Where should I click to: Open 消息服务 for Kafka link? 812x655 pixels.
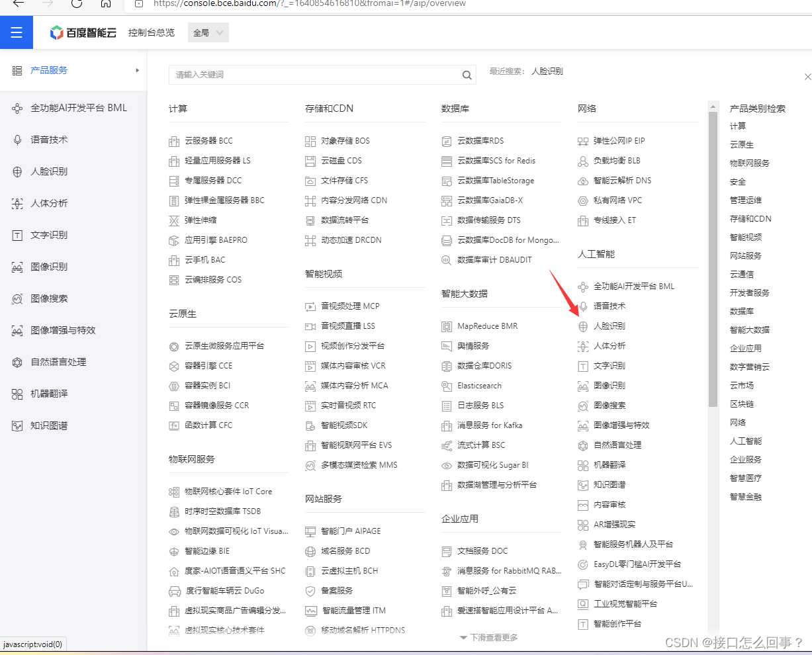tap(490, 425)
